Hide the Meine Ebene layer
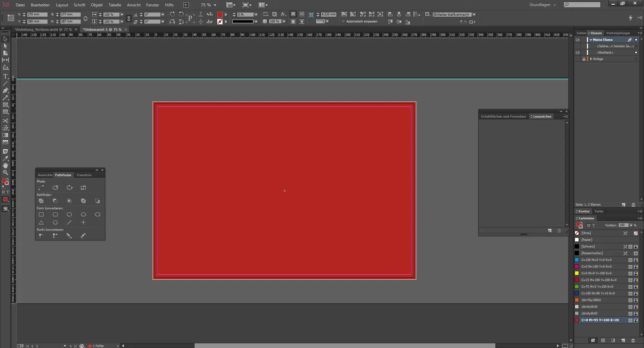The height and width of the screenshot is (348, 644). [578, 40]
